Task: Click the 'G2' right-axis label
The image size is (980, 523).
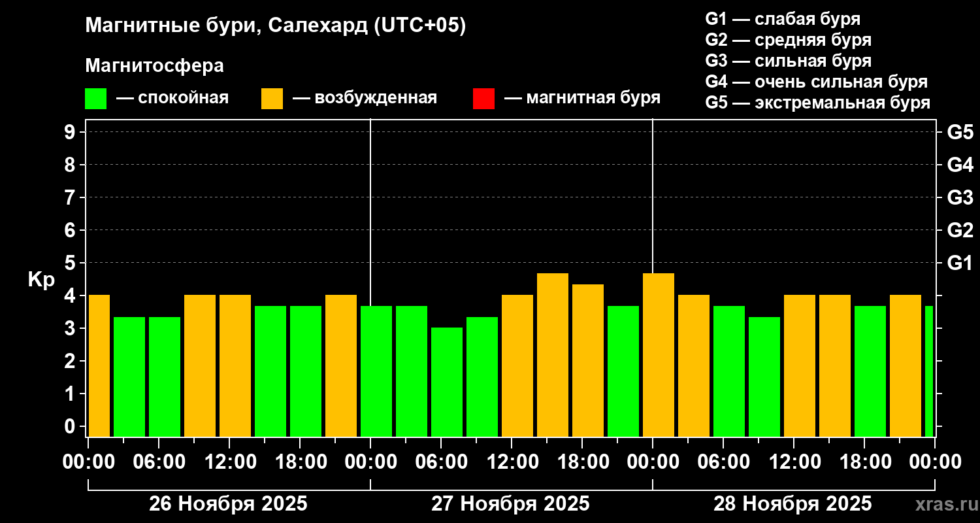Action: click(960, 230)
